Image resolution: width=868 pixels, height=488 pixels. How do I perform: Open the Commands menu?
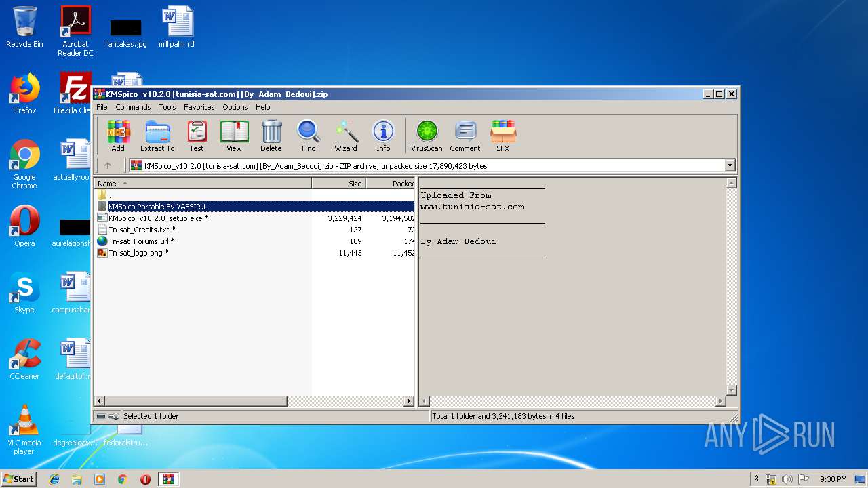(133, 107)
